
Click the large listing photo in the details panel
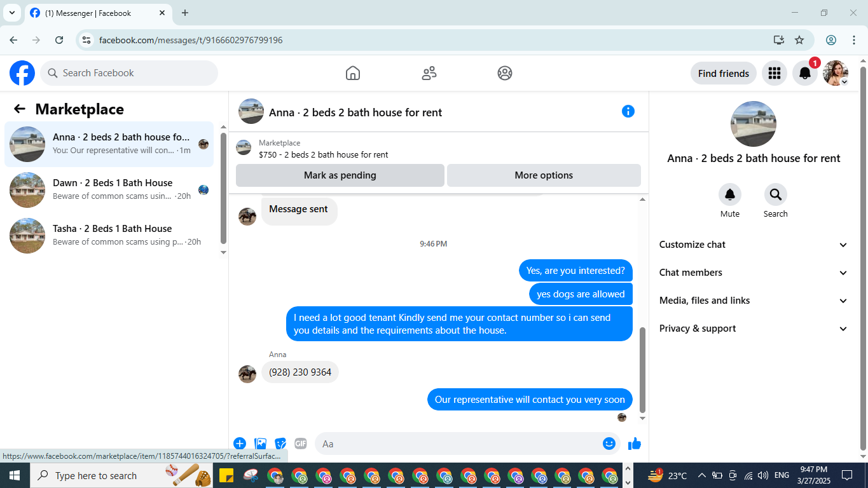(x=754, y=124)
